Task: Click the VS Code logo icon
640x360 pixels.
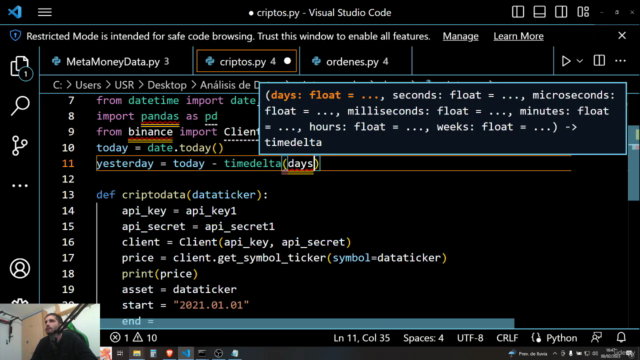Action: [x=15, y=12]
